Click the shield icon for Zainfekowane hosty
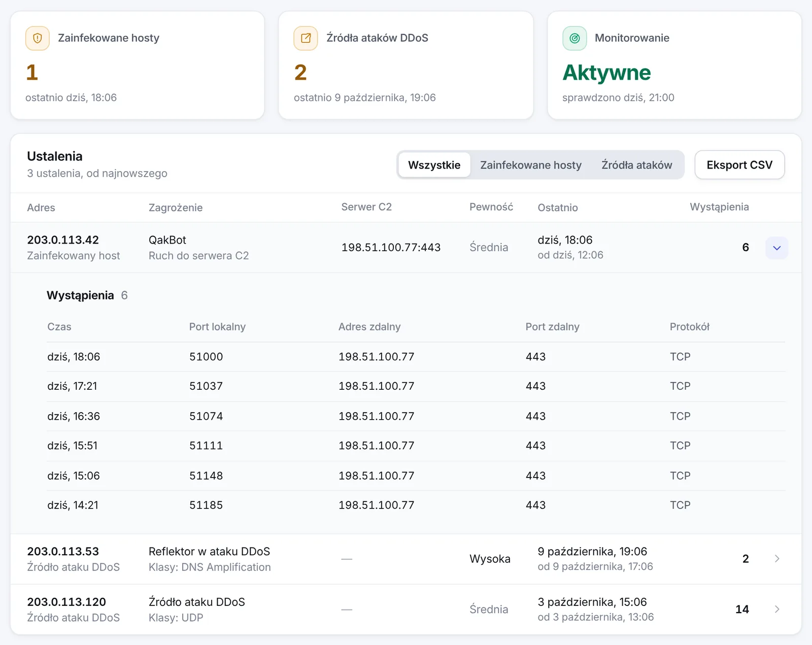Image resolution: width=812 pixels, height=645 pixels. pyautogui.click(x=38, y=38)
